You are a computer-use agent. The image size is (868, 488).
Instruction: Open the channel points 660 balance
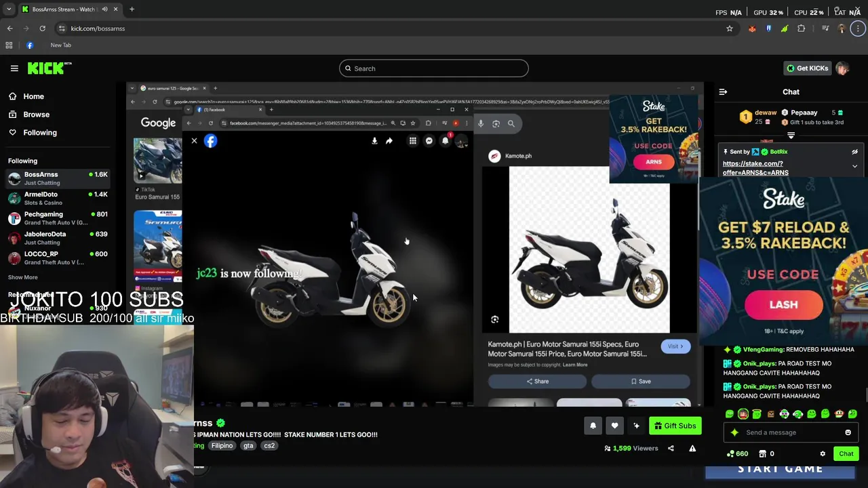coord(738,454)
